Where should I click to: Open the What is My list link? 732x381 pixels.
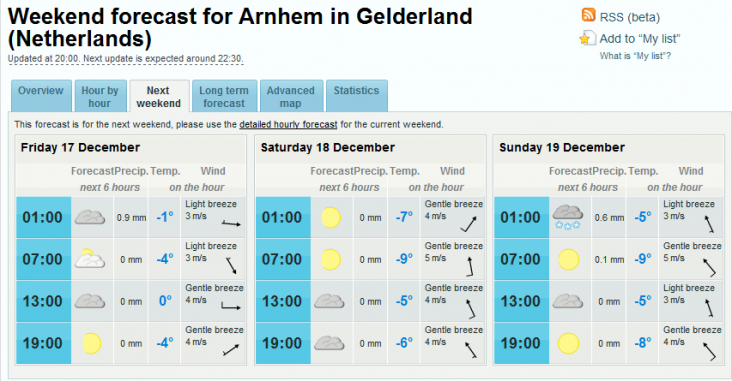(635, 56)
